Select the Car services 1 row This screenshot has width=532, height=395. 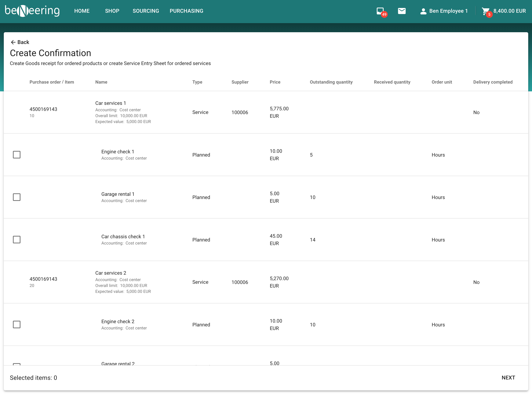pos(111,103)
